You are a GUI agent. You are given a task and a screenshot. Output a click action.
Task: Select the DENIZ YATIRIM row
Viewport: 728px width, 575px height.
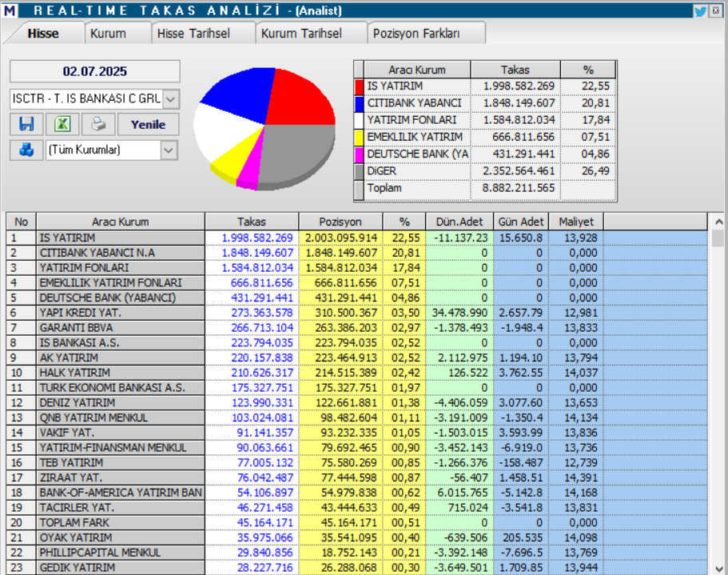[x=356, y=403]
